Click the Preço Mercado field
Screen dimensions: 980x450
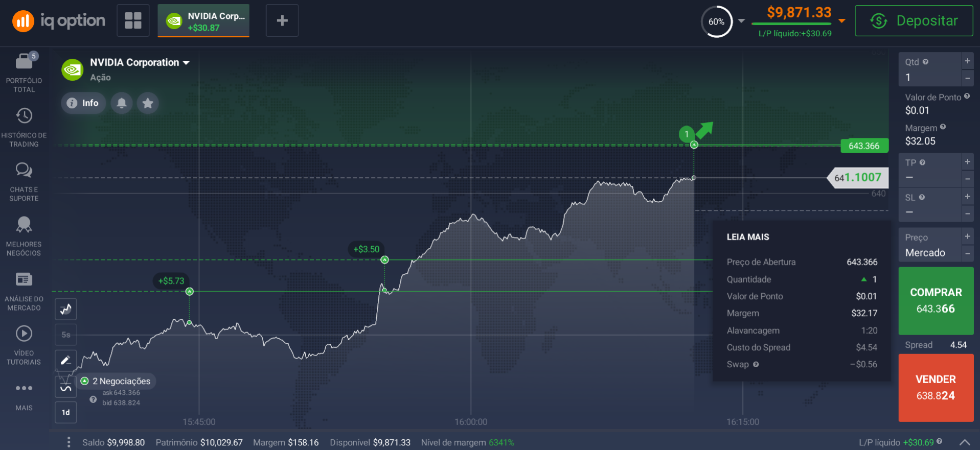930,245
